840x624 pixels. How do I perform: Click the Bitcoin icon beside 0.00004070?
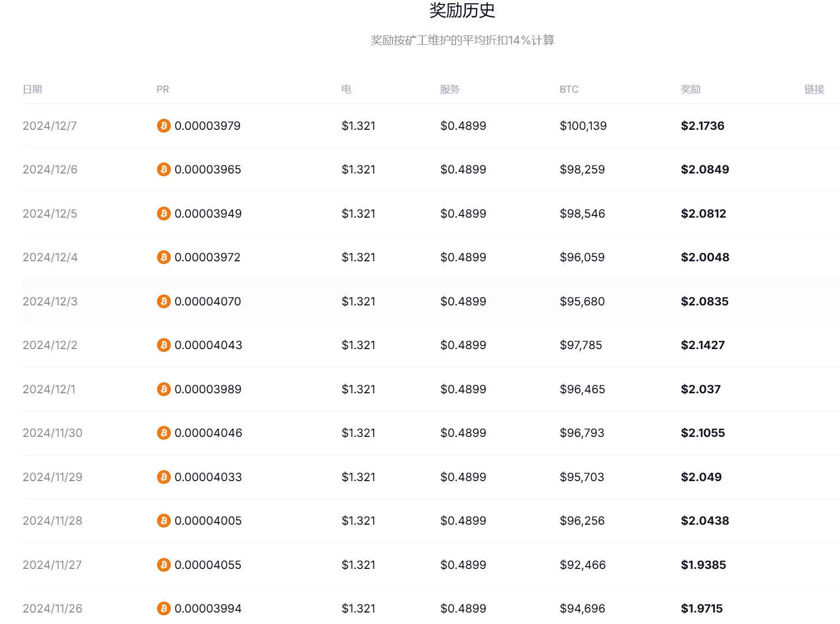[164, 302]
